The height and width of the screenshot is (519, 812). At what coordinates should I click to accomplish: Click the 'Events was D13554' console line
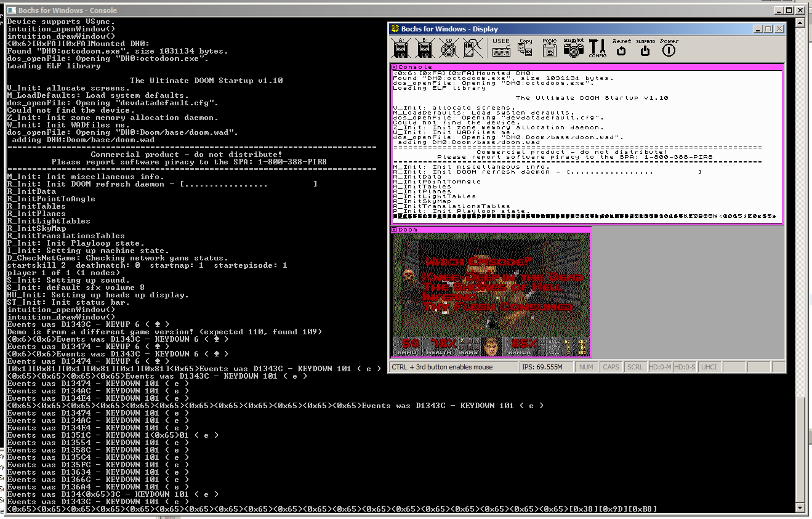[98, 443]
